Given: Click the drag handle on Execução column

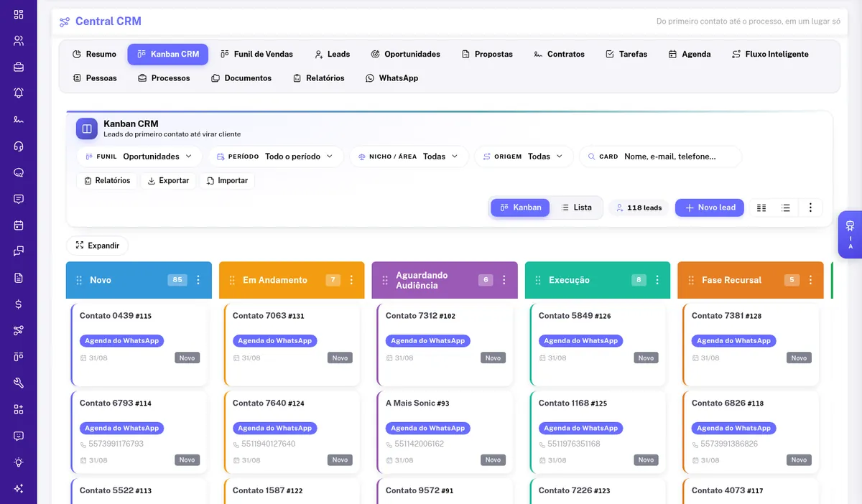Looking at the screenshot, I should [x=537, y=280].
